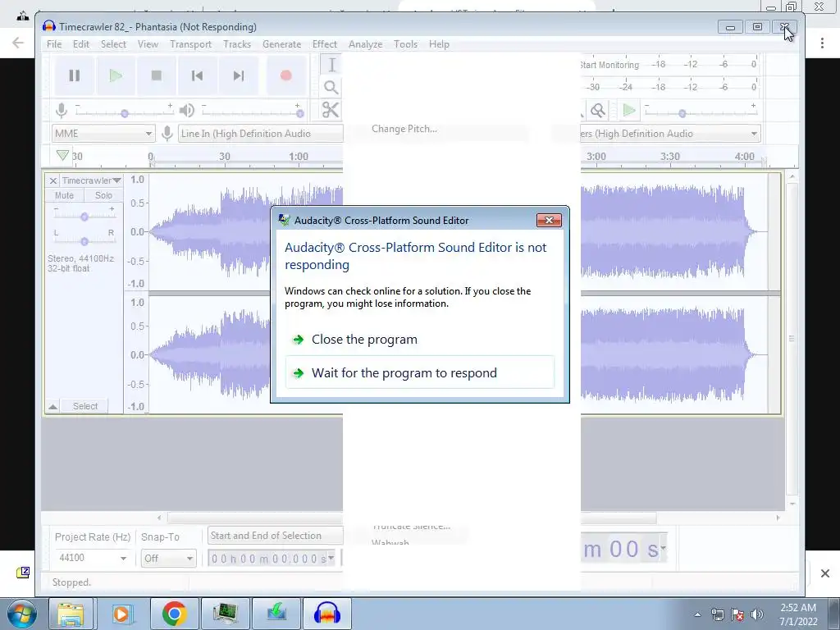Open the File menu
This screenshot has height=630, width=840.
[x=54, y=44]
